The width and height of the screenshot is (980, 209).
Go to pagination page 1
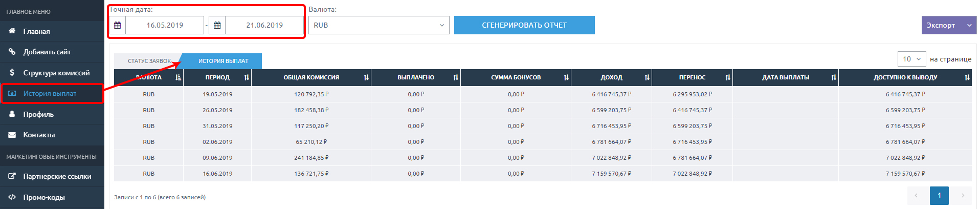[x=939, y=195]
